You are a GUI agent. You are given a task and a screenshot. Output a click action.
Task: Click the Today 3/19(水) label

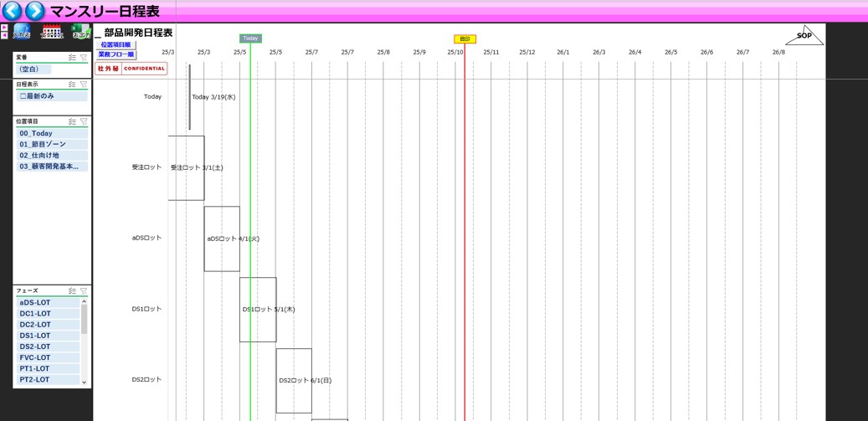point(214,97)
